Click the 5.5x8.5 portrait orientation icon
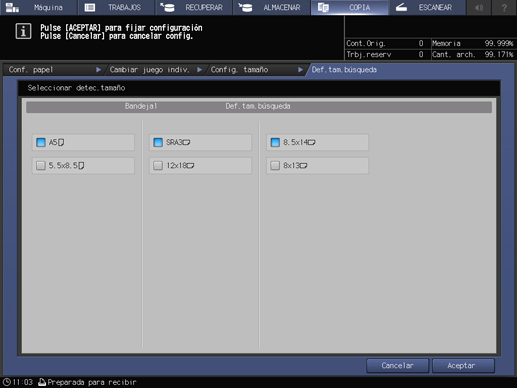Screen dimensions: 517x388 pyautogui.click(x=81, y=166)
